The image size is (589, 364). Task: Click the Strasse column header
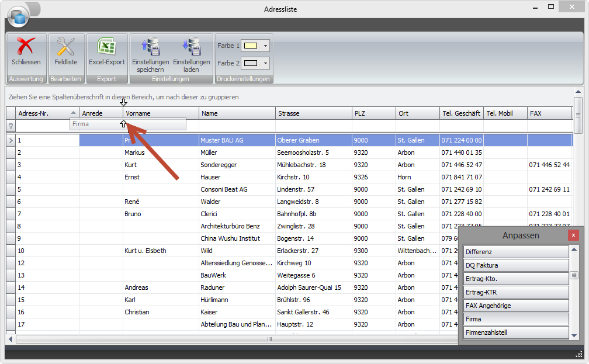[x=313, y=113]
